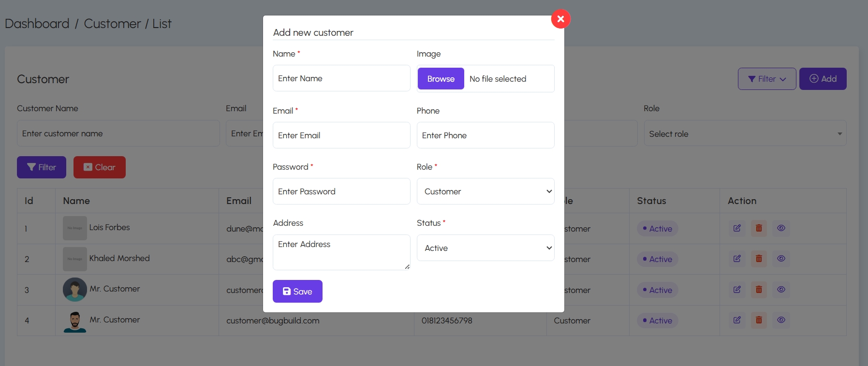Screen dimensions: 868x366
Task: Click the name Khaled Morshed
Action: click(x=119, y=258)
